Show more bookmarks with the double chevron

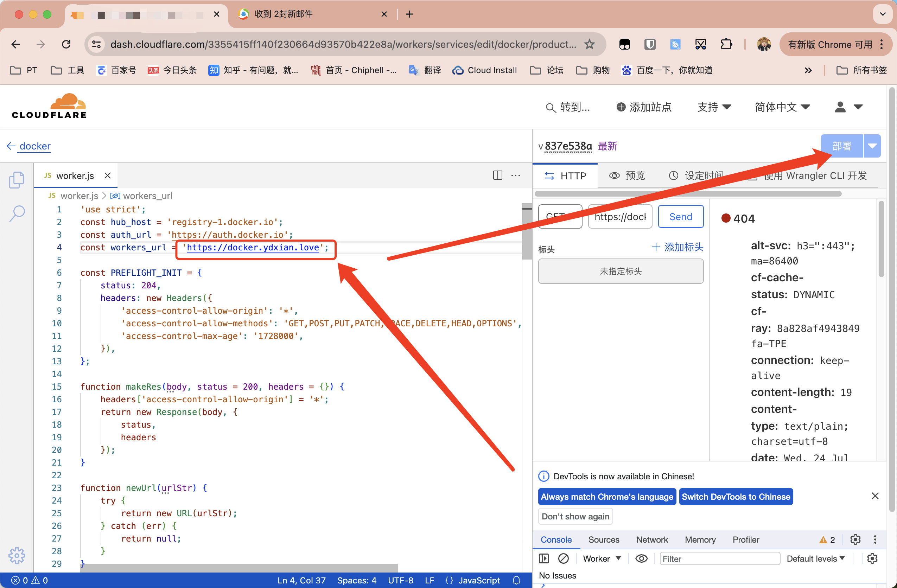pyautogui.click(x=808, y=70)
